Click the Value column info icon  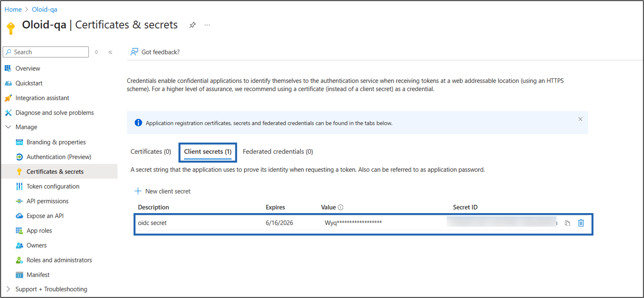341,207
